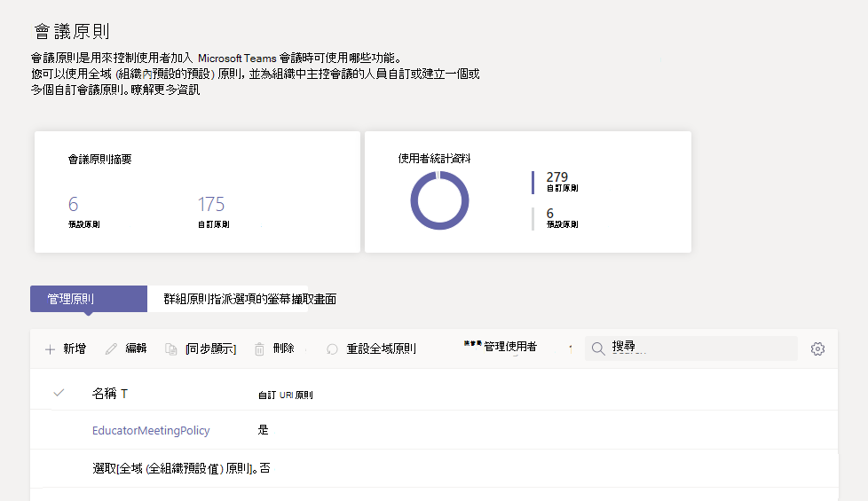868x501 pixels.
Task: Click the 279 自訂原則 statistic
Action: click(562, 182)
